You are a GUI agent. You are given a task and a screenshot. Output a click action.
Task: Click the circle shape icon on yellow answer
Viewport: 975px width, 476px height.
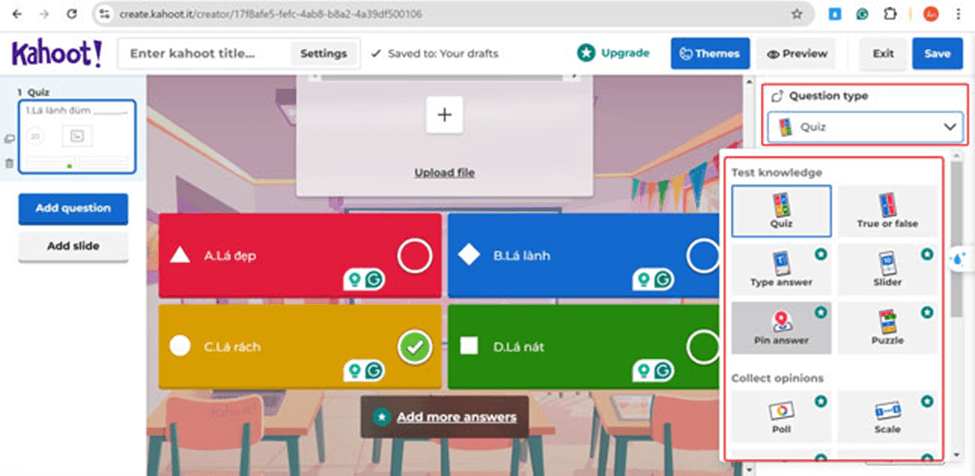(180, 346)
